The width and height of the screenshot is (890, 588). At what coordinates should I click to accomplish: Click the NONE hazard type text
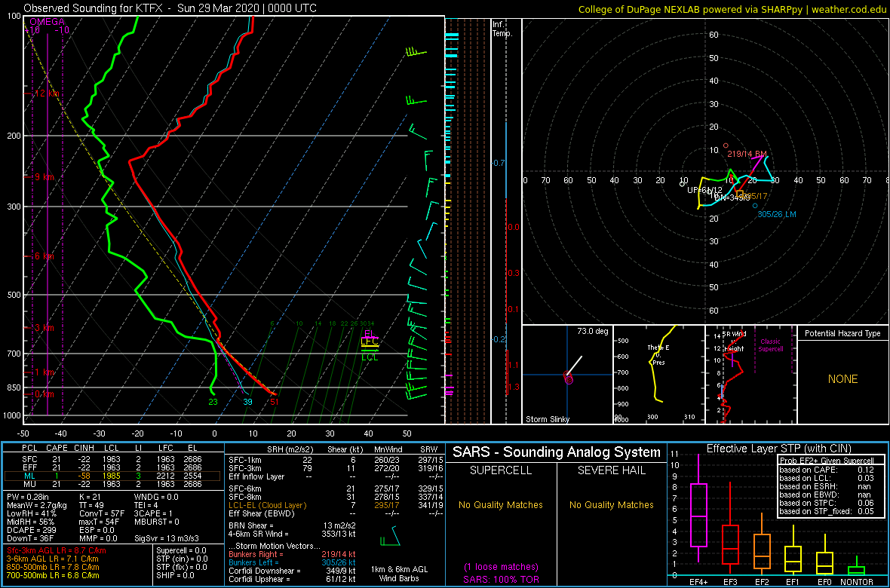(x=842, y=379)
